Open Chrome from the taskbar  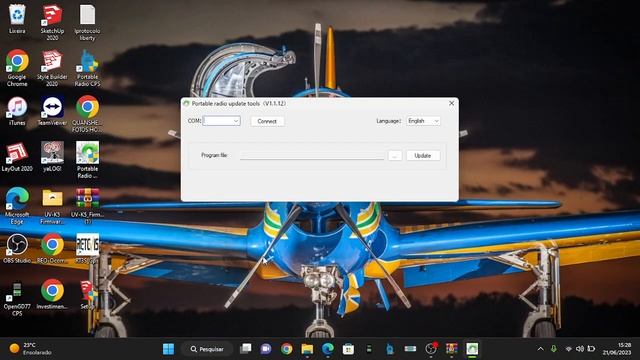click(287, 349)
